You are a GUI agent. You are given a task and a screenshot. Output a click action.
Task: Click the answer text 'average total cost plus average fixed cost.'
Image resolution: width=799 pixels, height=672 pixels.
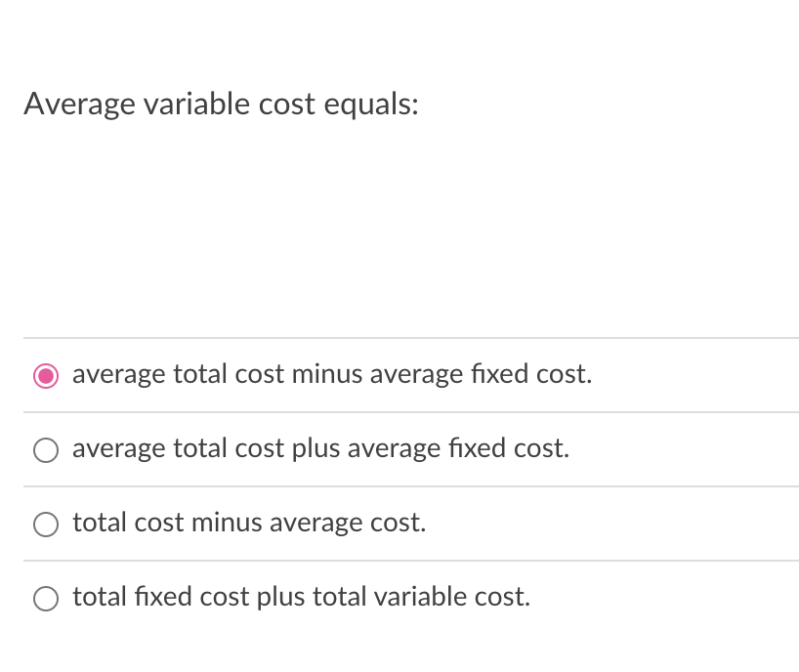(321, 449)
